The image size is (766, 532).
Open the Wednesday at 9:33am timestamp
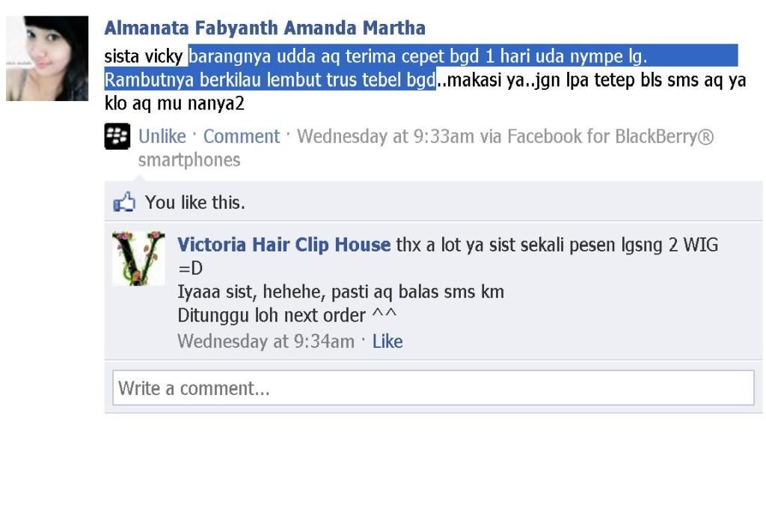(385, 136)
